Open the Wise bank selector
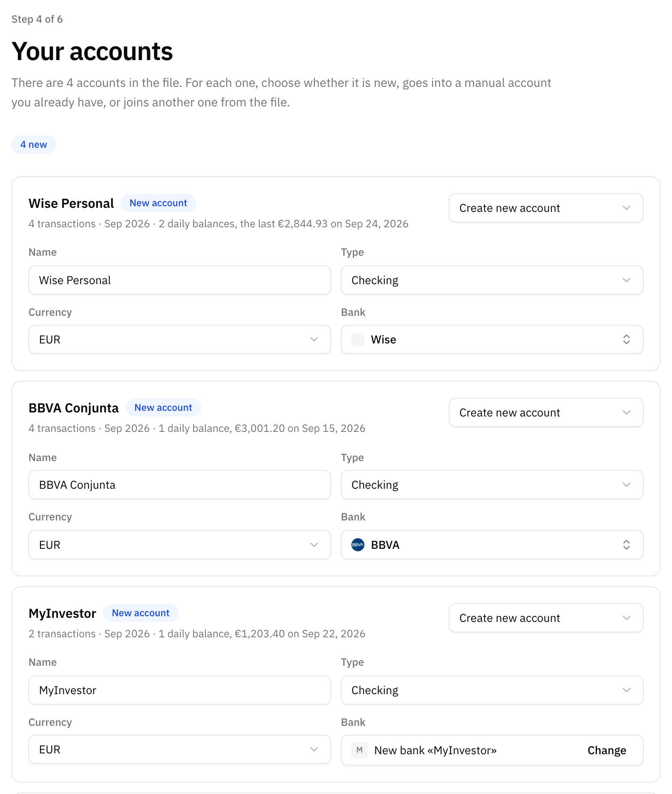This screenshot has width=672, height=794. [492, 339]
